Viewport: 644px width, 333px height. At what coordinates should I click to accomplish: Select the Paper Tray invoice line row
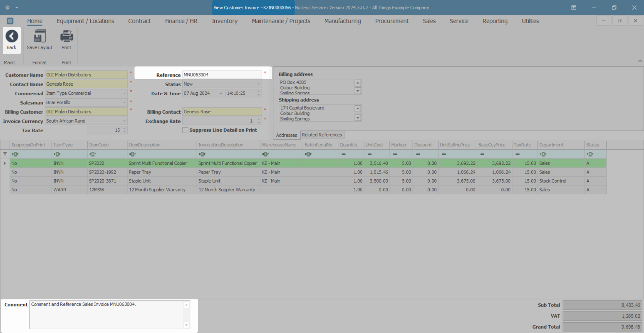pos(308,172)
